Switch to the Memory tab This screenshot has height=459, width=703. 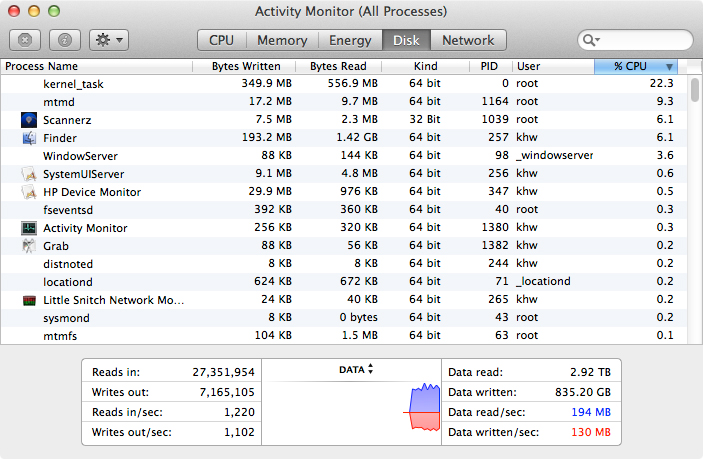click(x=282, y=40)
